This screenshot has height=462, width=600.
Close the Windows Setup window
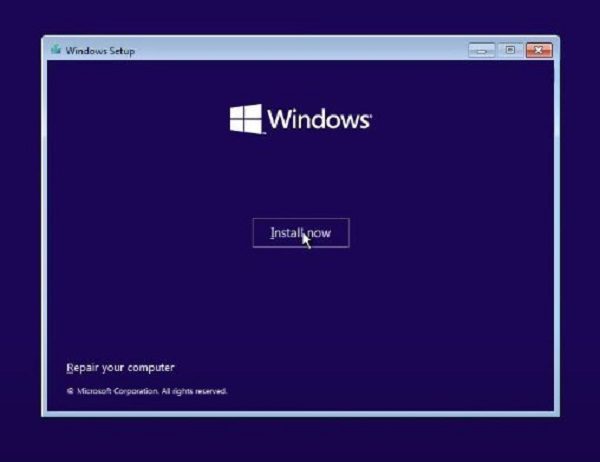tap(538, 50)
